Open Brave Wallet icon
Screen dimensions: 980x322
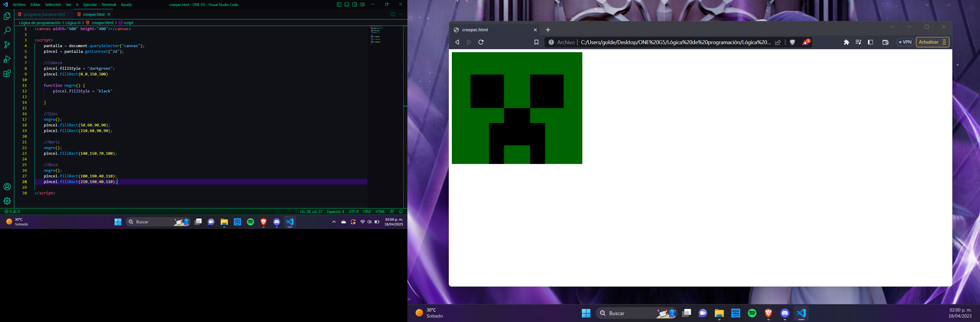pos(885,42)
